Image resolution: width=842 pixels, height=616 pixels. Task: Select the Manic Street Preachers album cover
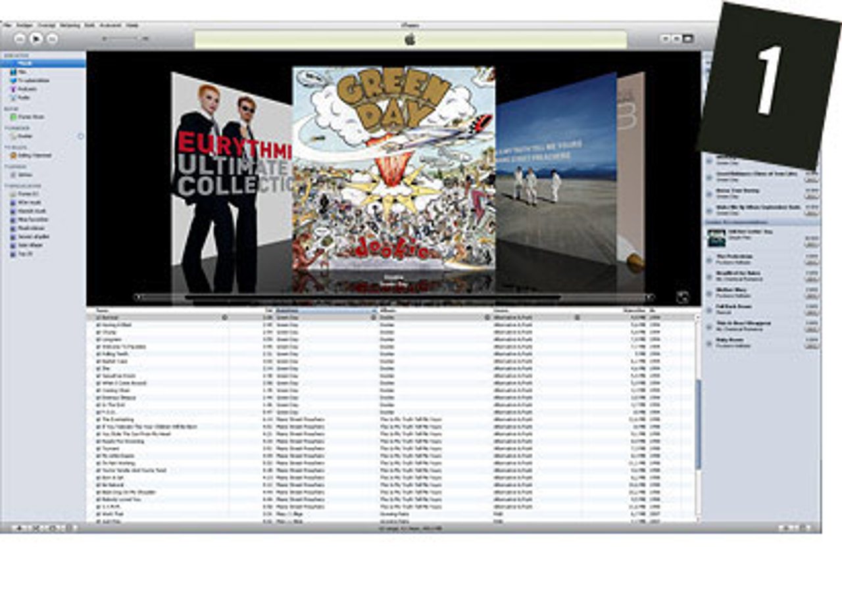tap(556, 168)
